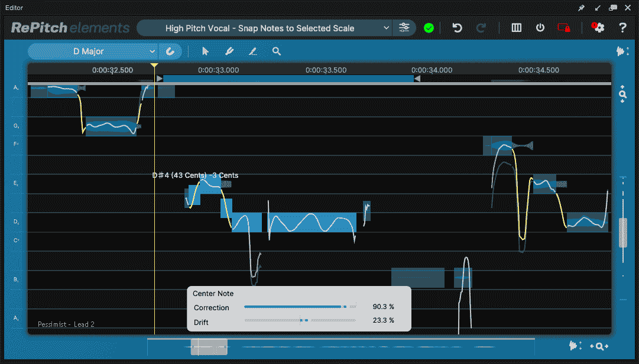
Task: Activate the zoom magnifier tool
Action: pos(276,51)
